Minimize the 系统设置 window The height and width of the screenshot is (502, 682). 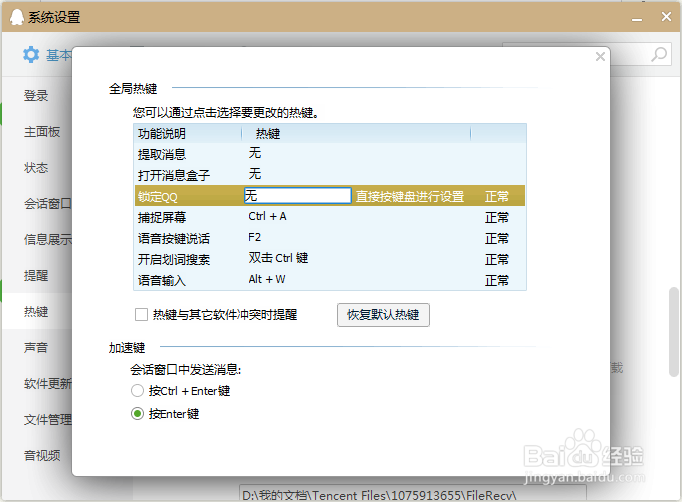pos(637,19)
